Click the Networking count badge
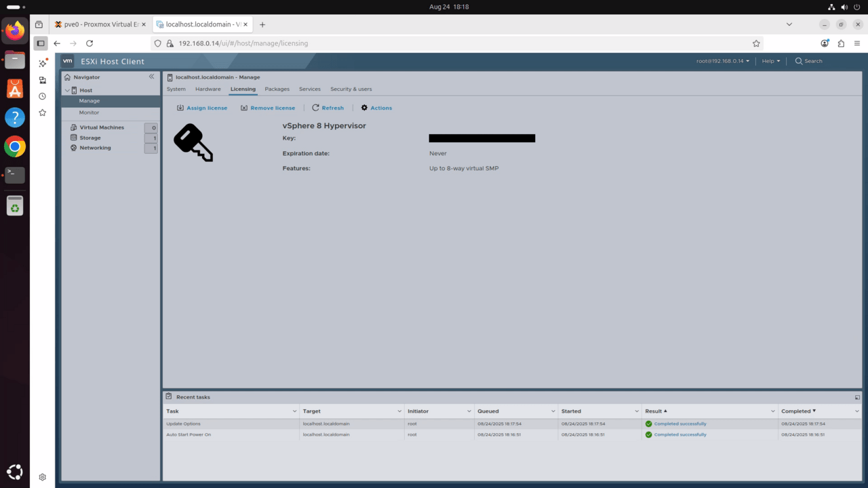Screen dimensions: 868x488 (151, 148)
